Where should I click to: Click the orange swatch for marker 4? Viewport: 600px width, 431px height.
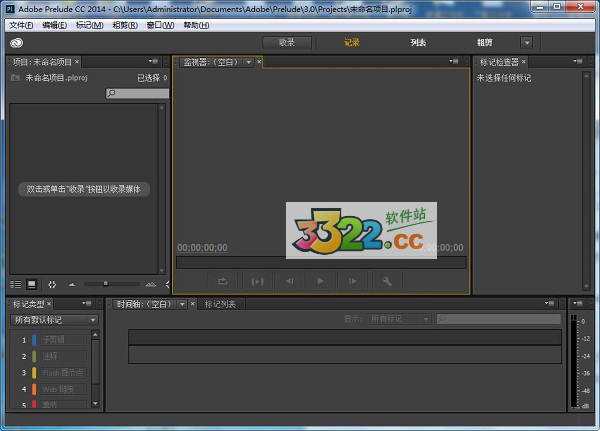[x=34, y=389]
